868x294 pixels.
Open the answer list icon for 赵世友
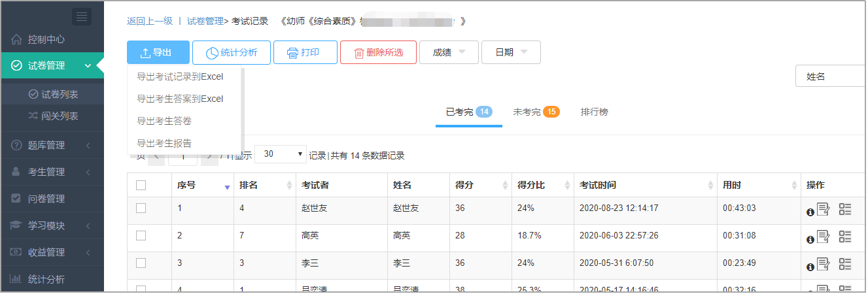pyautogui.click(x=845, y=209)
